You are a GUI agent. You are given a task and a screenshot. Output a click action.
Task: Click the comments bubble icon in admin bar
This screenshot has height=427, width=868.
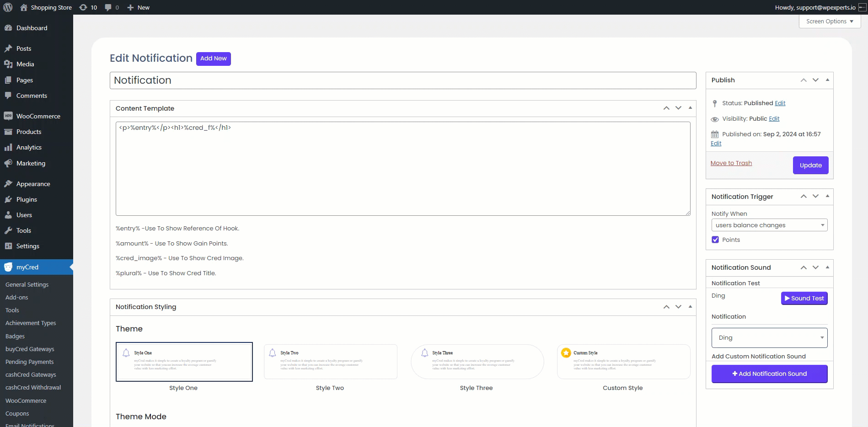click(108, 7)
